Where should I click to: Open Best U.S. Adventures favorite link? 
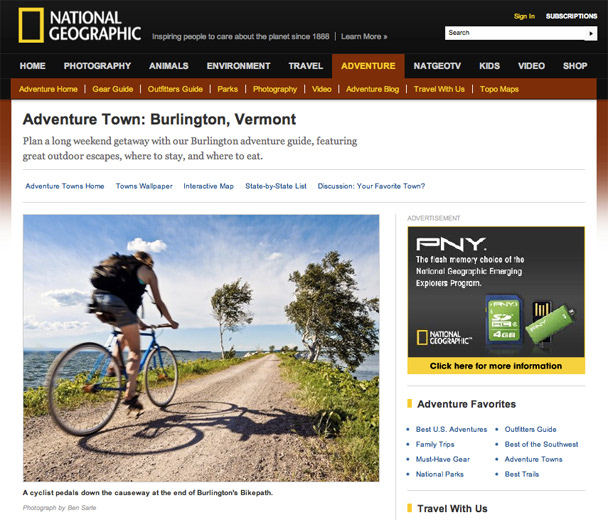coord(451,429)
